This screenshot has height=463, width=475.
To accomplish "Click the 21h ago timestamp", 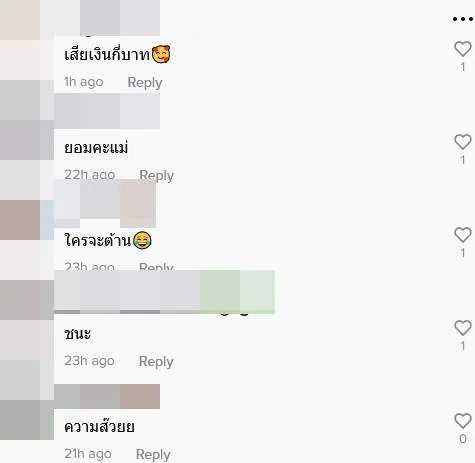I will coord(88,454).
